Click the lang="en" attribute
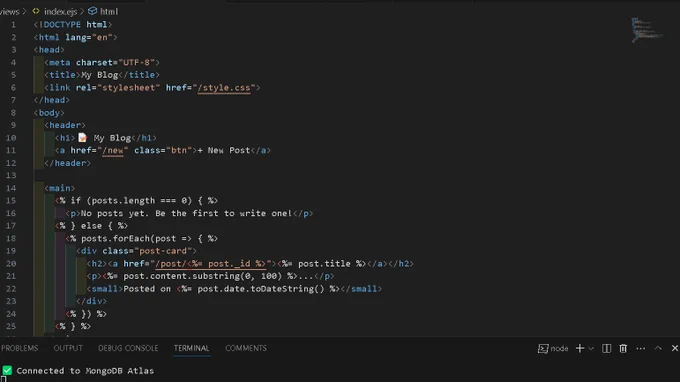 [x=89, y=37]
